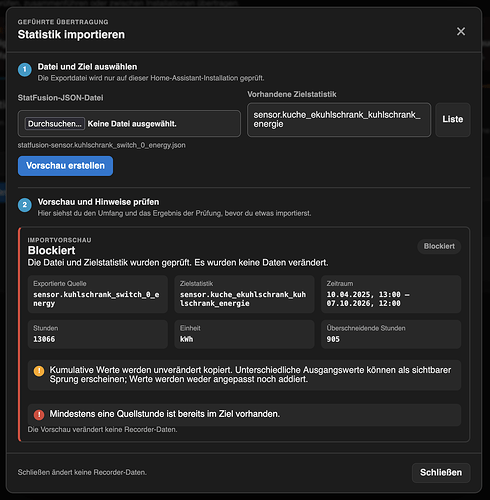Click 'Die Vorschau verändert keine Recorder-Daten.' note

click(102, 430)
